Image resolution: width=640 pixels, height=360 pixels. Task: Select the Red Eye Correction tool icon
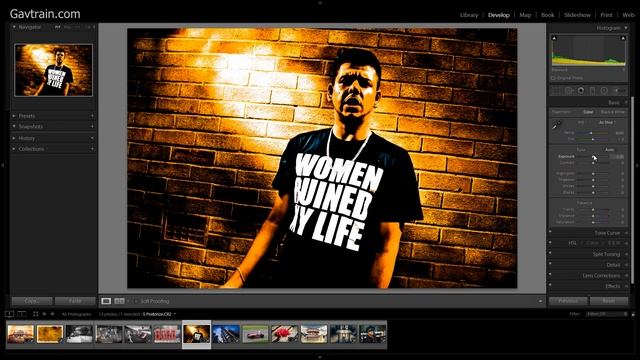tap(580, 91)
